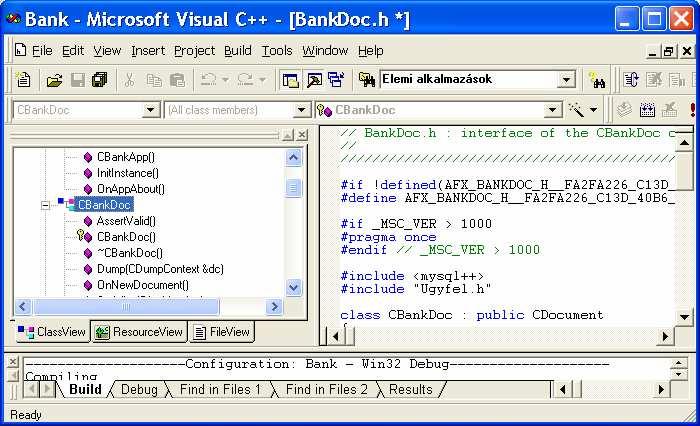The width and height of the screenshot is (700, 426).
Task: Click the workspace panel expand arrow button
Action: tap(288, 135)
